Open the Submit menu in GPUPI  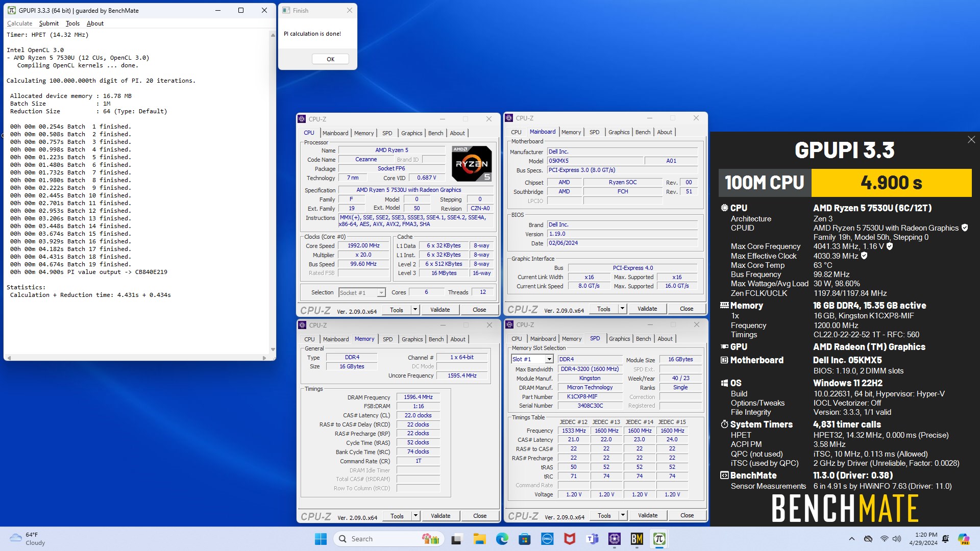[48, 23]
